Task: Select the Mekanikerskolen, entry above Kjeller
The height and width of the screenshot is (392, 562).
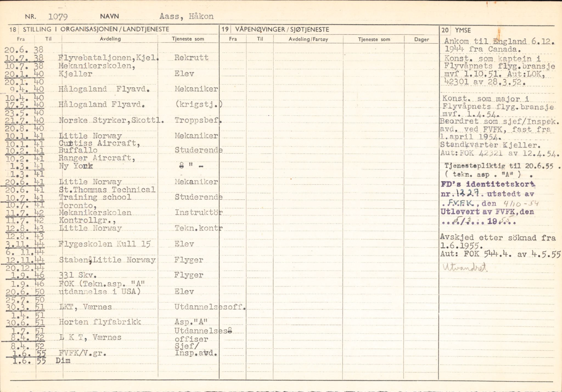Action: [97, 66]
